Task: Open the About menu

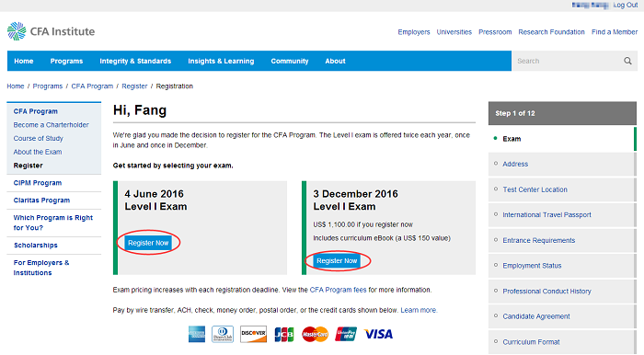Action: tap(335, 61)
